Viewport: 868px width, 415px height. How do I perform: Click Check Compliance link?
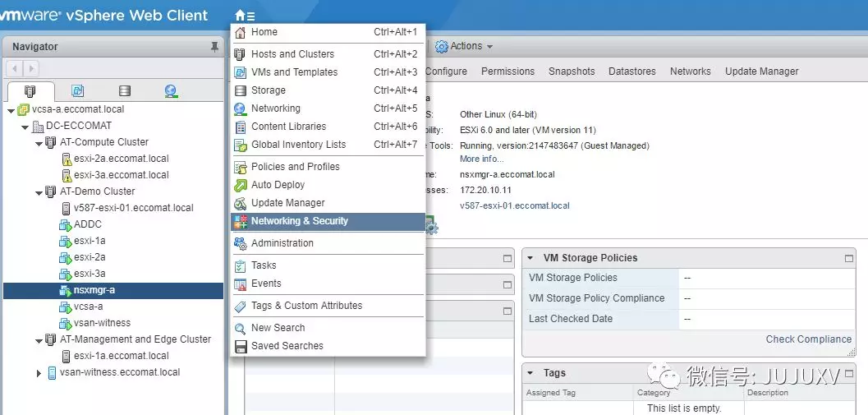tap(809, 339)
